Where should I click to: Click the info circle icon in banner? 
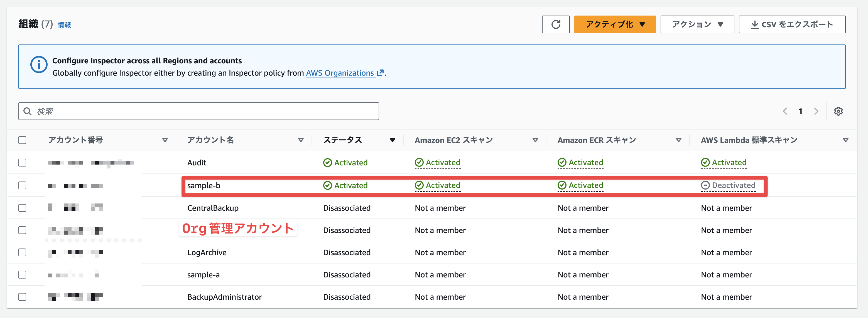point(39,64)
